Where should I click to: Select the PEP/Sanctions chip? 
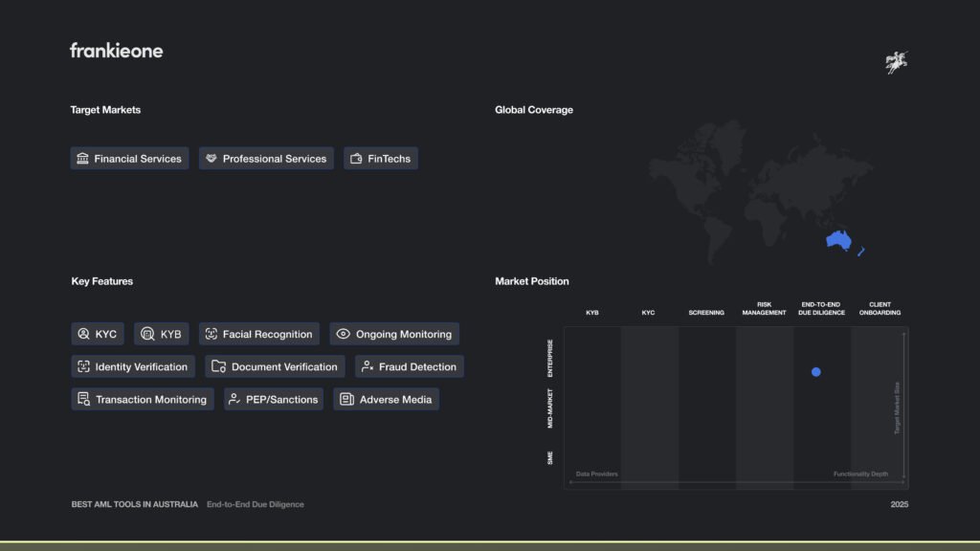point(274,399)
